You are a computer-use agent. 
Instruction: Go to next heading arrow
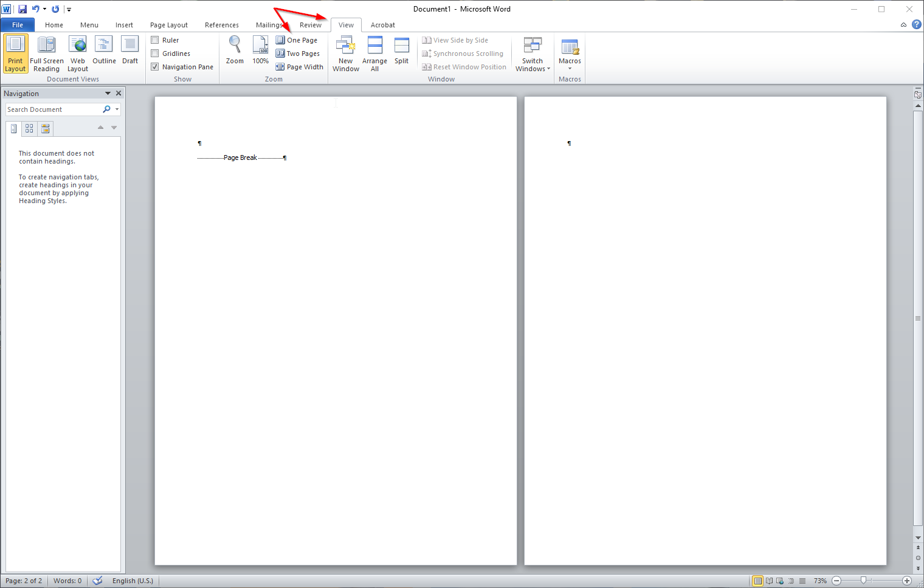click(114, 128)
